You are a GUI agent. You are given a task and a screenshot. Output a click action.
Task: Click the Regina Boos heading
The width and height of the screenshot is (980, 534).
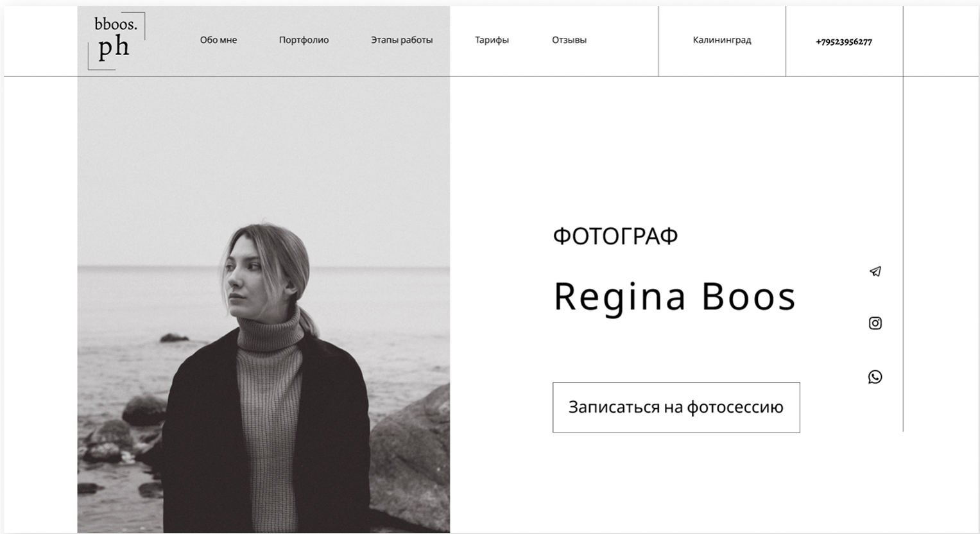click(675, 297)
